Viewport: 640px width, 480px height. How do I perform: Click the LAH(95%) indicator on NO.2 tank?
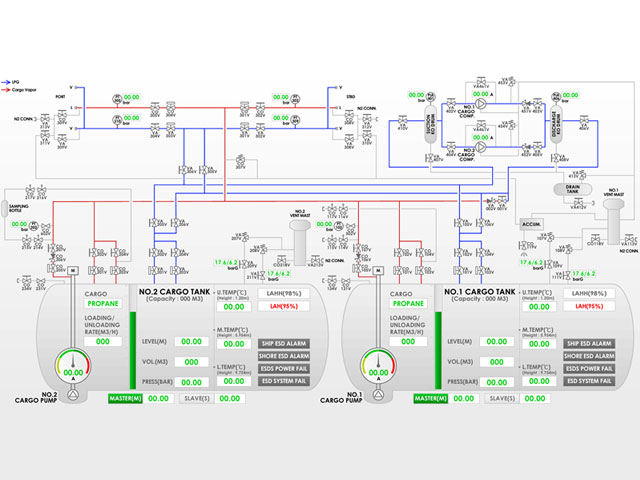coord(284,306)
